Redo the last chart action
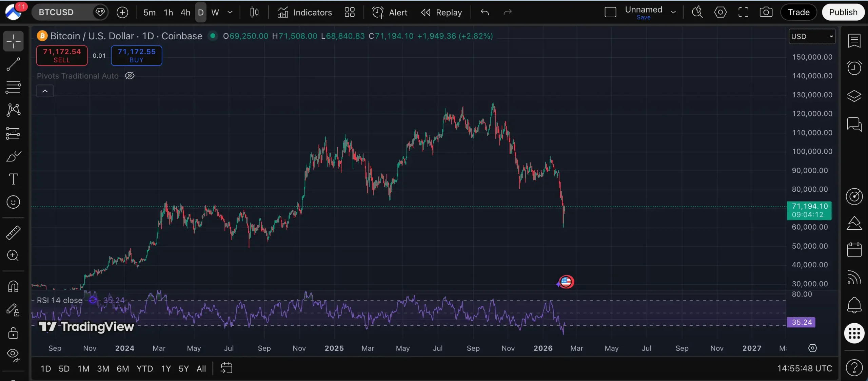Viewport: 868px width, 381px height. [x=508, y=13]
